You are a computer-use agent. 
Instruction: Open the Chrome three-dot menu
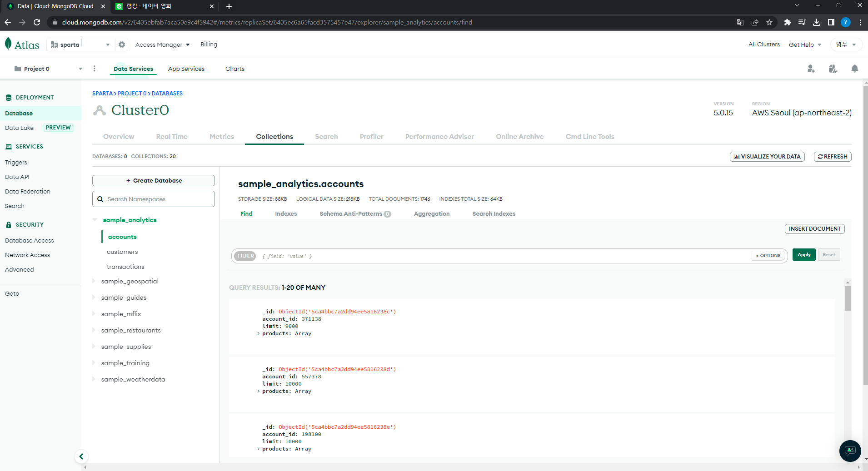coord(860,22)
